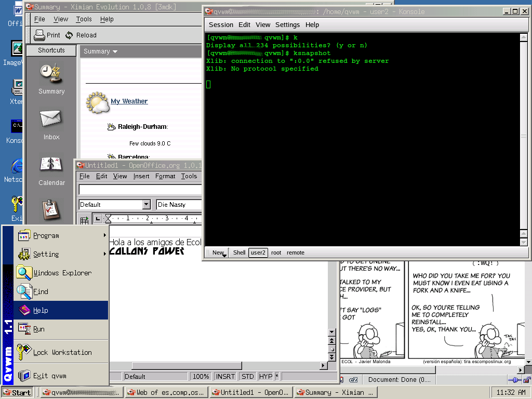Switch to the qvwm@ Konsole taskbar button
Screen dimensions: 532x399
tap(81, 393)
